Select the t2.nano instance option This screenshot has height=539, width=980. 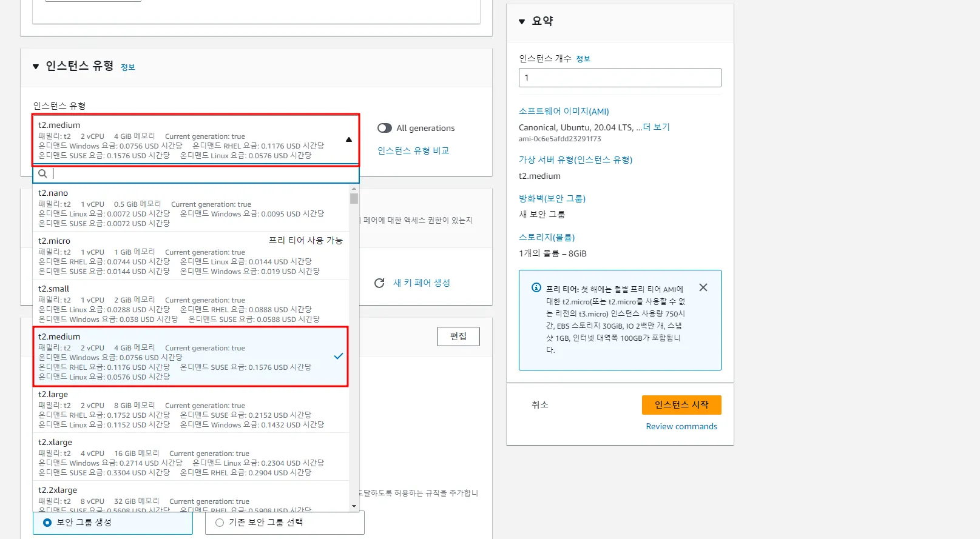(x=191, y=208)
